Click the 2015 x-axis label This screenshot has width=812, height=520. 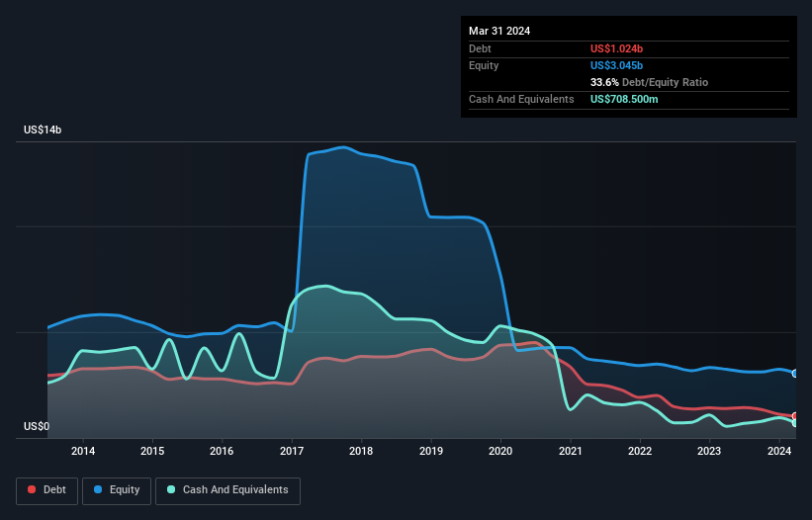pyautogui.click(x=152, y=451)
